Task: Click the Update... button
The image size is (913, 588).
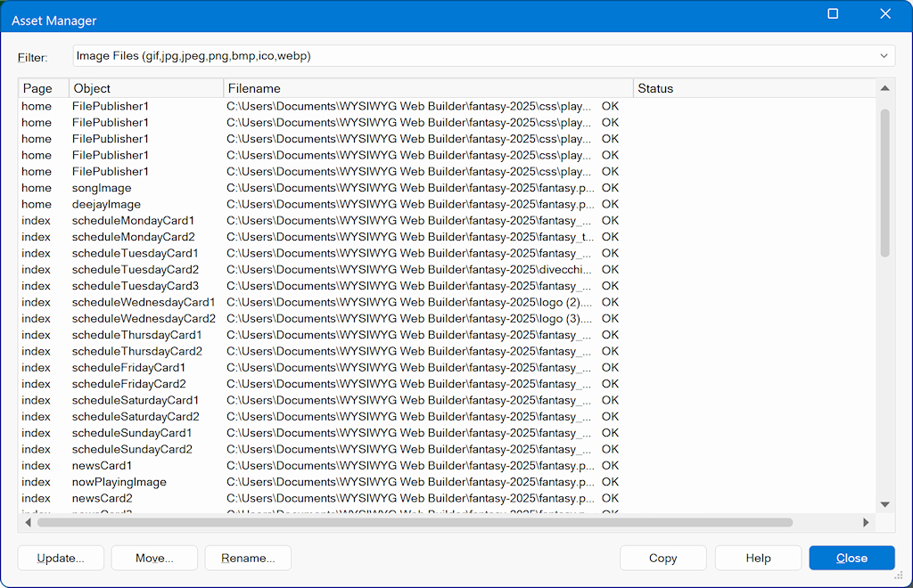Action: [x=61, y=558]
